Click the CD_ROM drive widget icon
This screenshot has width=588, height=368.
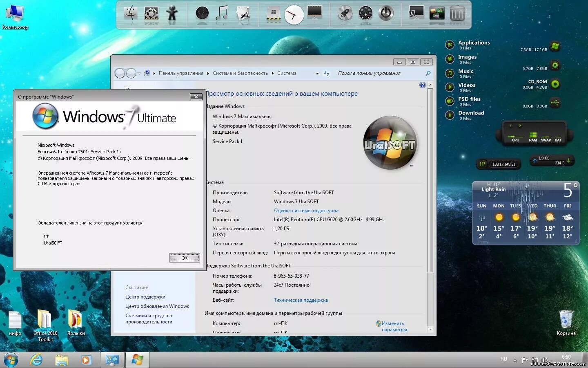point(555,84)
